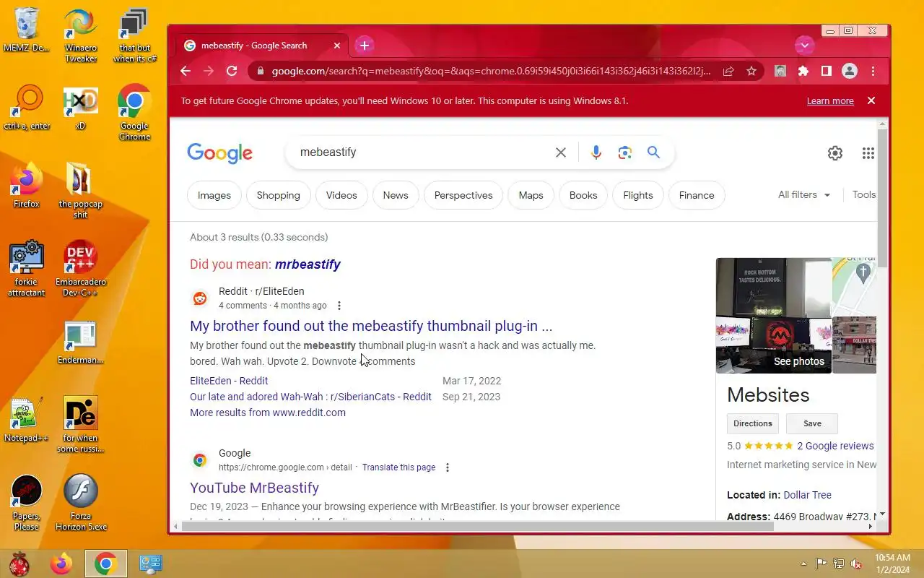Open the Google apps grid
This screenshot has height=578, width=924.
868,153
